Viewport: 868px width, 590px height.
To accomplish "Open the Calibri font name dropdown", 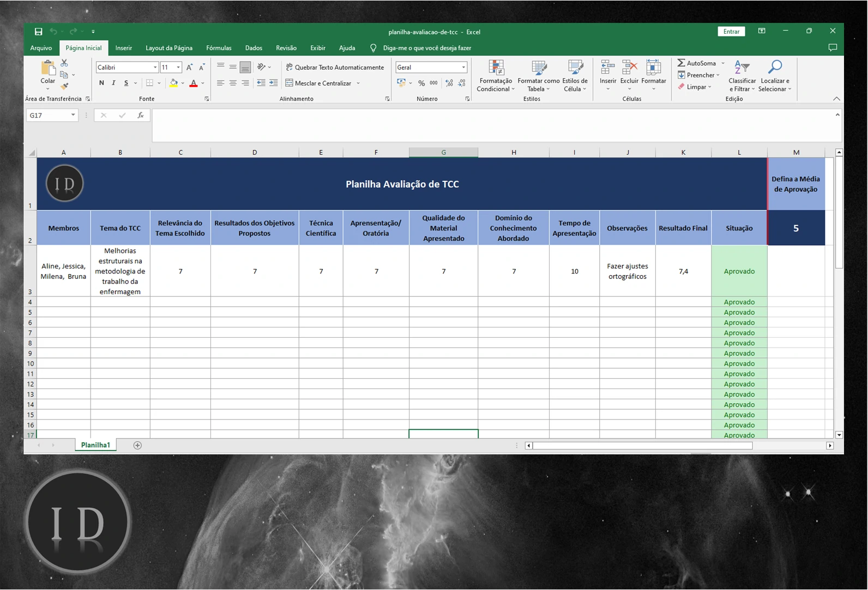I will click(x=155, y=68).
